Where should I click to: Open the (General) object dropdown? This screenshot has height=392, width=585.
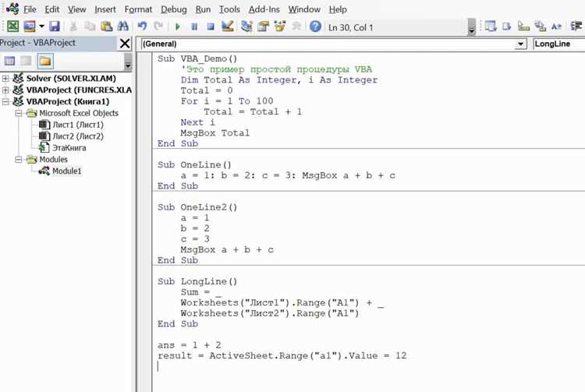520,44
